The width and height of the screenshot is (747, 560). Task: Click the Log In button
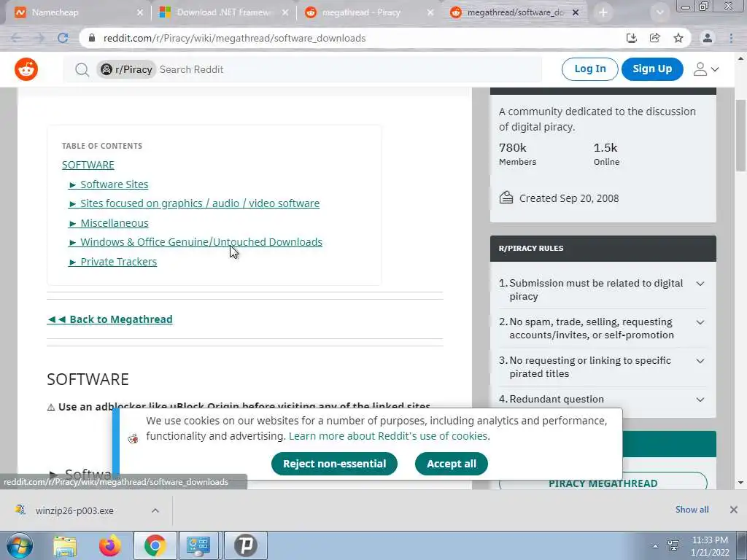coord(589,69)
